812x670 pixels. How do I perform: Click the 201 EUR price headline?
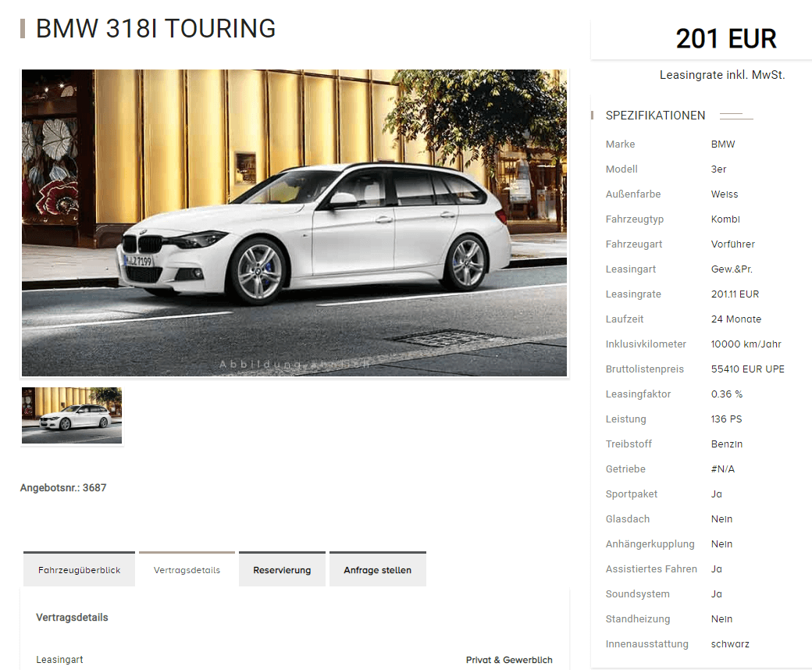click(726, 39)
